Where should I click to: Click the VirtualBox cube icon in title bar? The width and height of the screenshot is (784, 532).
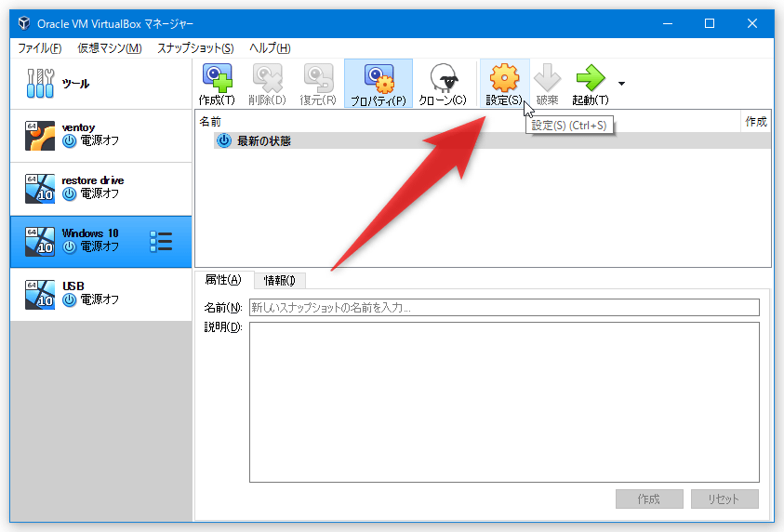tap(24, 23)
